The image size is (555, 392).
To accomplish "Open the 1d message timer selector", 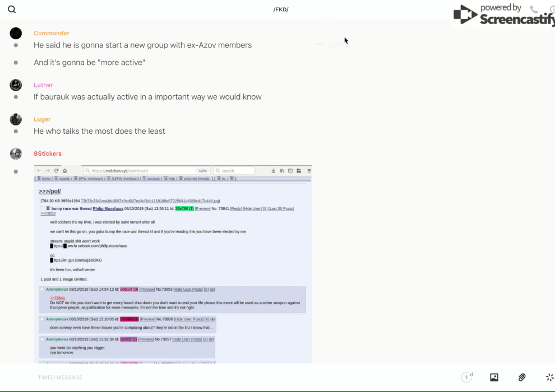I will click(466, 377).
